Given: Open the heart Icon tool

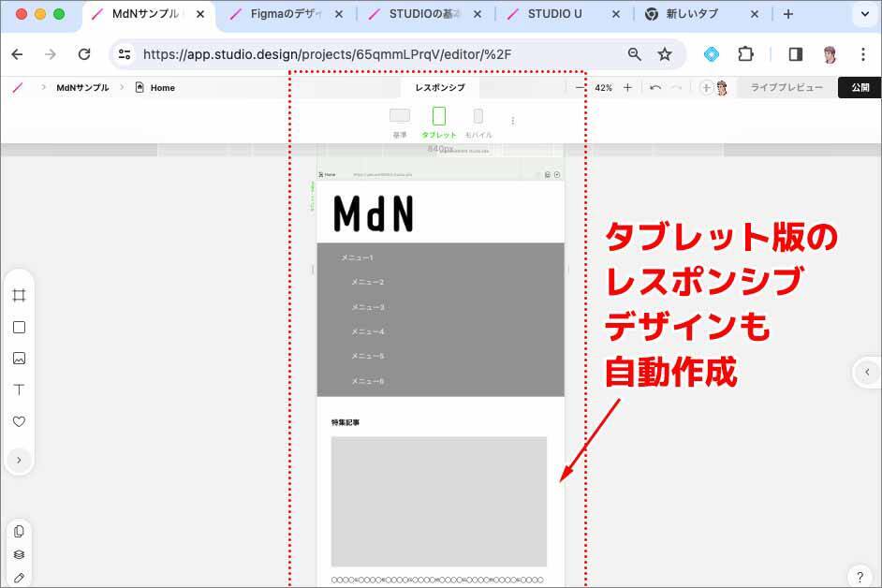Looking at the screenshot, I should (19, 421).
